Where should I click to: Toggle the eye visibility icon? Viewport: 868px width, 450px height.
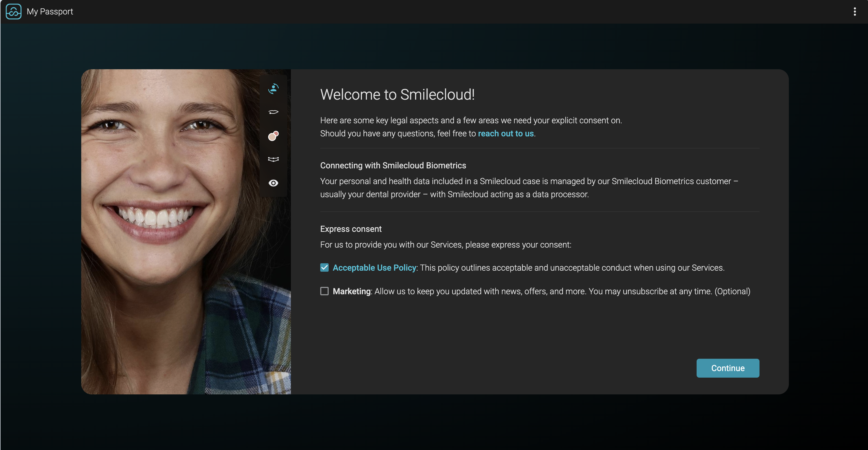pos(273,183)
